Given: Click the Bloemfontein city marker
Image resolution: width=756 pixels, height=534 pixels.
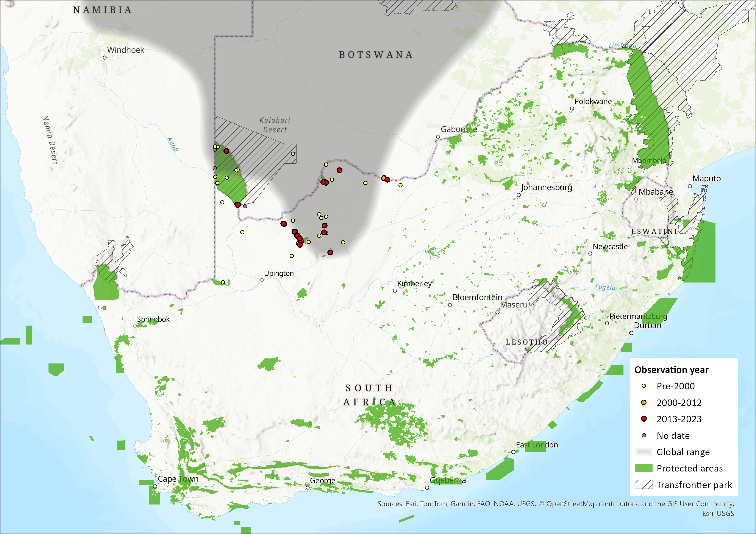Looking at the screenshot, I should [450, 305].
